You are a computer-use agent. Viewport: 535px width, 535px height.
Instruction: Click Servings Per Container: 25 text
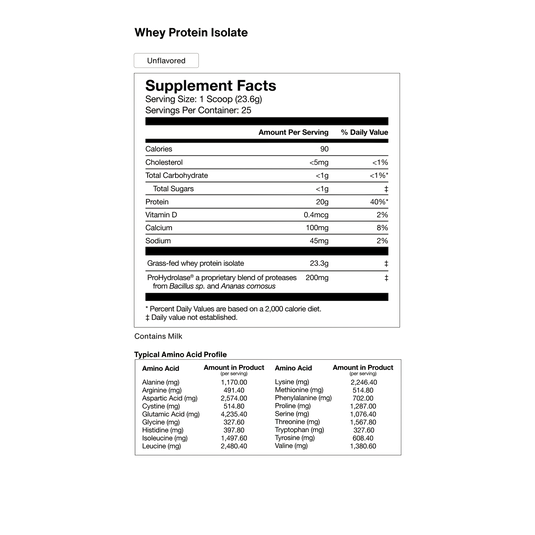click(x=198, y=111)
